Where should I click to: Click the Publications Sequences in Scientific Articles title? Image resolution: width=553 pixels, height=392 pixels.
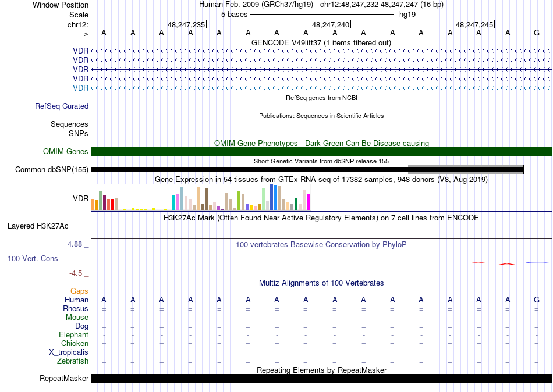[321, 116]
